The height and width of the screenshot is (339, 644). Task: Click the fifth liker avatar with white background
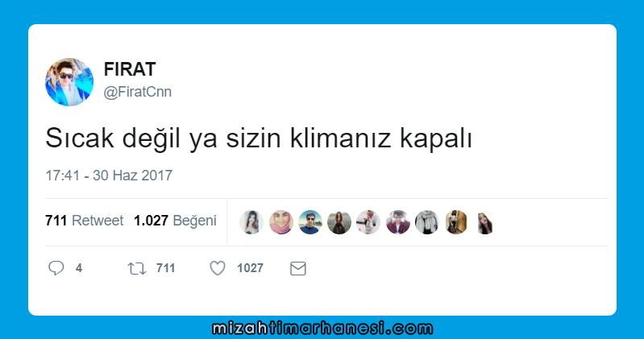click(x=368, y=222)
